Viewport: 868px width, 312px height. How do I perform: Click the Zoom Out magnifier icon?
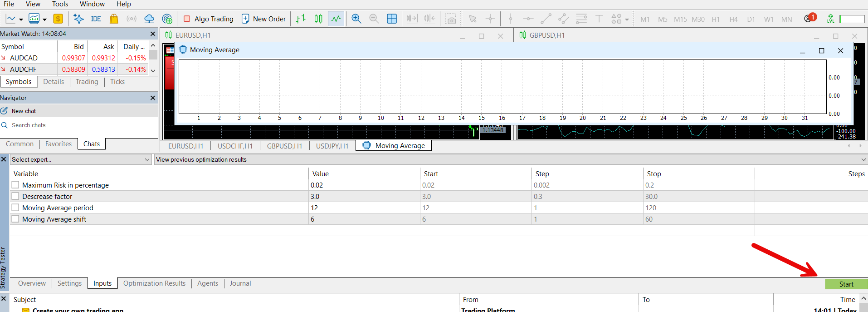click(x=374, y=19)
